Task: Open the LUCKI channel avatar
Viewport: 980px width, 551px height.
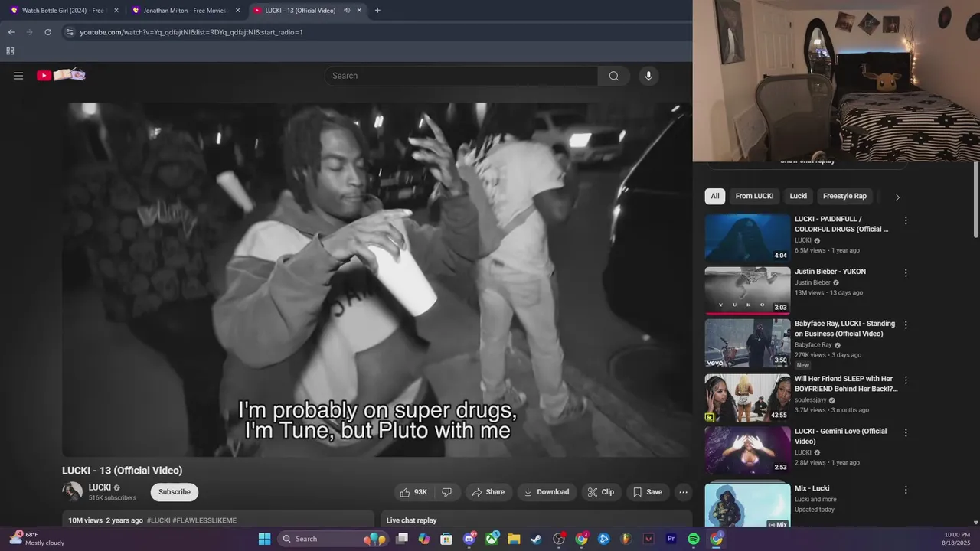Action: (73, 492)
